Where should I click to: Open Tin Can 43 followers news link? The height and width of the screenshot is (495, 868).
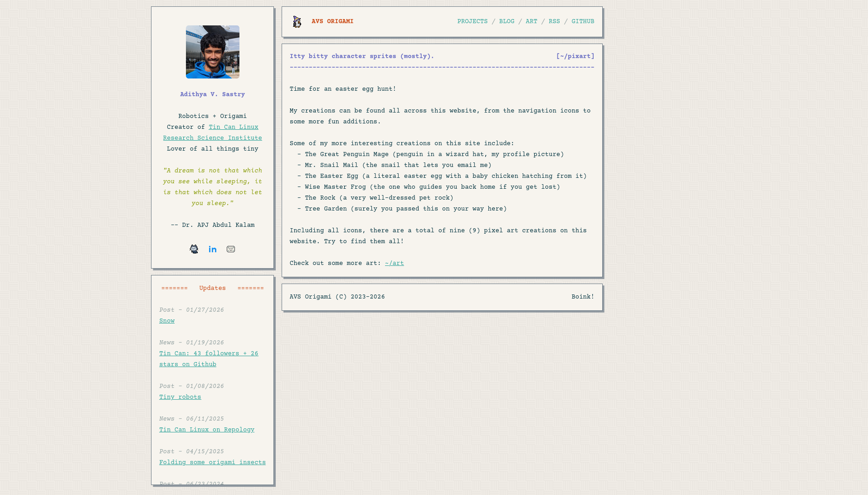pos(209,354)
